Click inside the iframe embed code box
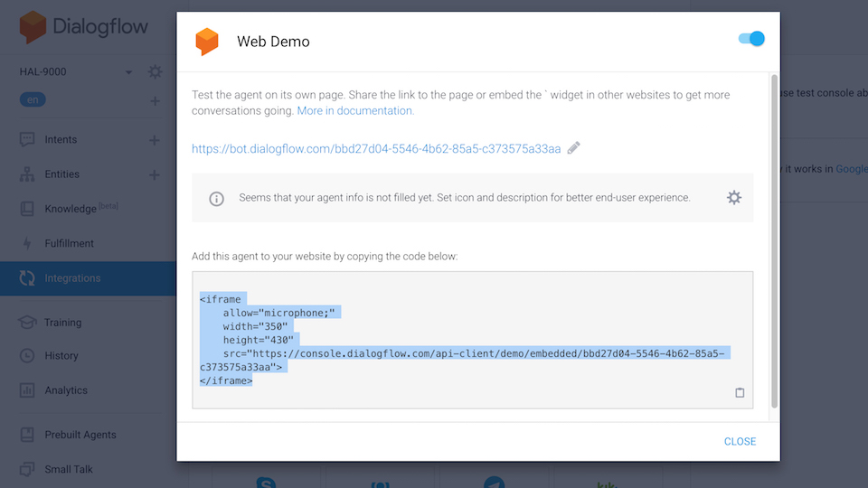 472,339
